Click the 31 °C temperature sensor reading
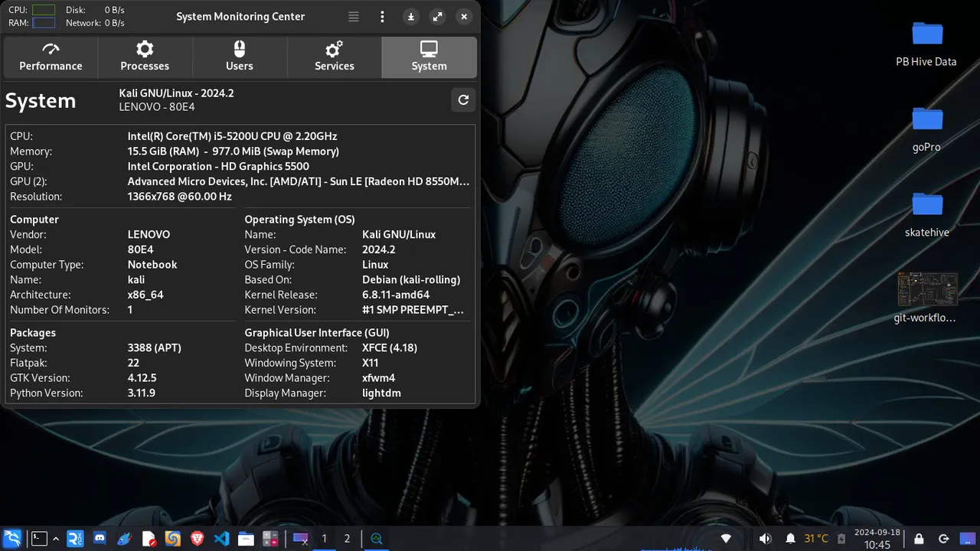This screenshot has width=980, height=551. [x=816, y=539]
